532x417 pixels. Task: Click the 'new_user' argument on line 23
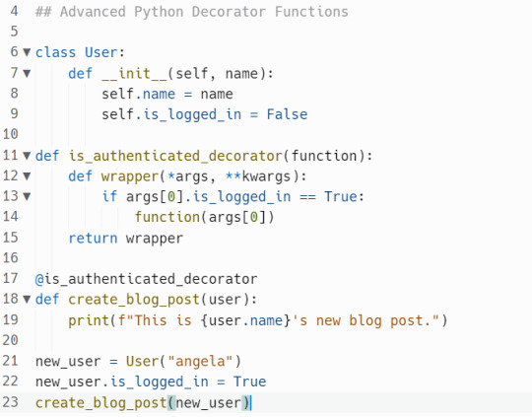coord(208,403)
